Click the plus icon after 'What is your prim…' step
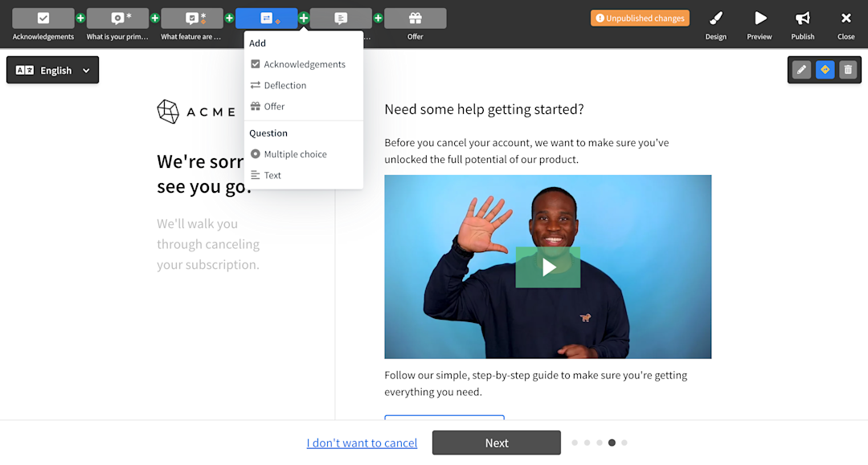 tap(155, 18)
